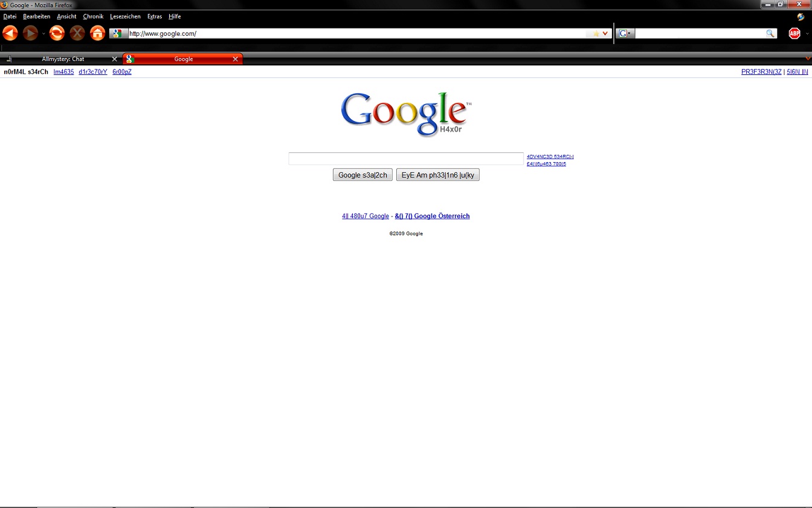
Task: Open the Home page button
Action: (97, 33)
